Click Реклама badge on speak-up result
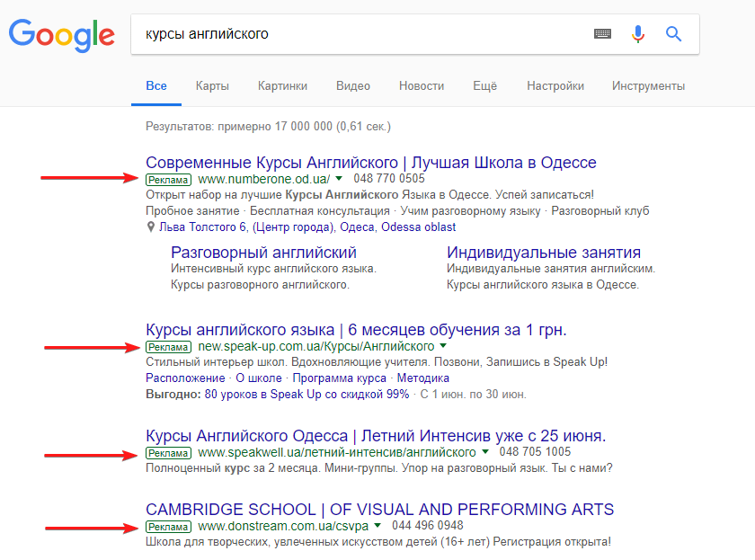 pos(169,347)
